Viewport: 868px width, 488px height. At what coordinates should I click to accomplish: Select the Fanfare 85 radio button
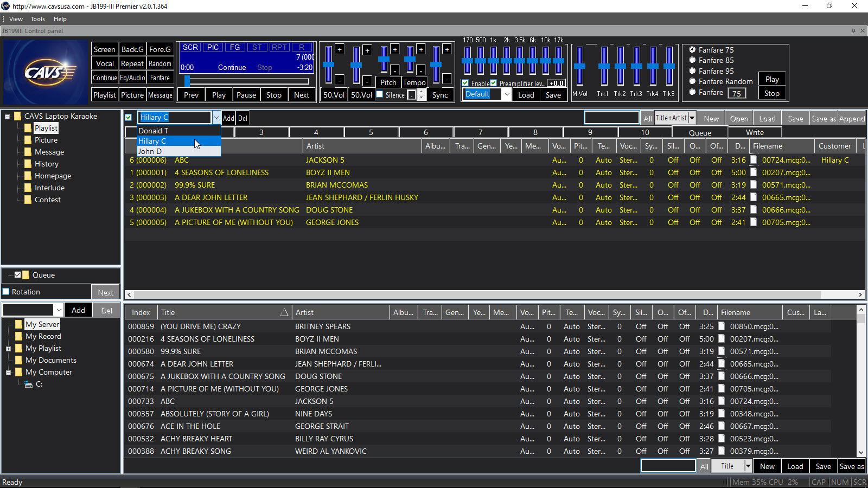(x=692, y=60)
